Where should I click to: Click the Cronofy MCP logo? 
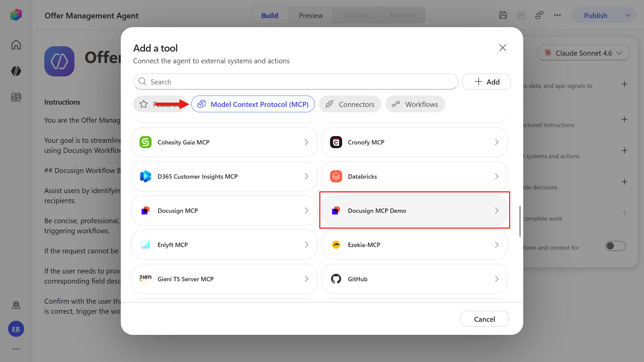(336, 142)
